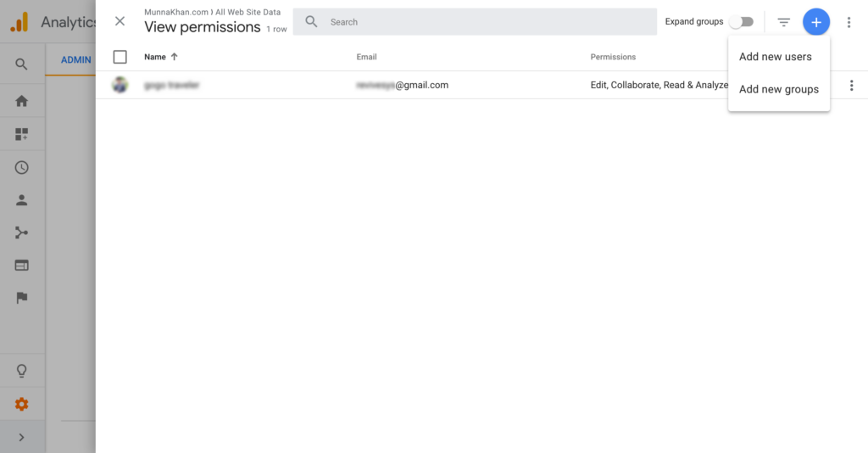Screen dimensions: 868x453
Task: Check the select-all checkbox in header
Action: click(x=120, y=57)
